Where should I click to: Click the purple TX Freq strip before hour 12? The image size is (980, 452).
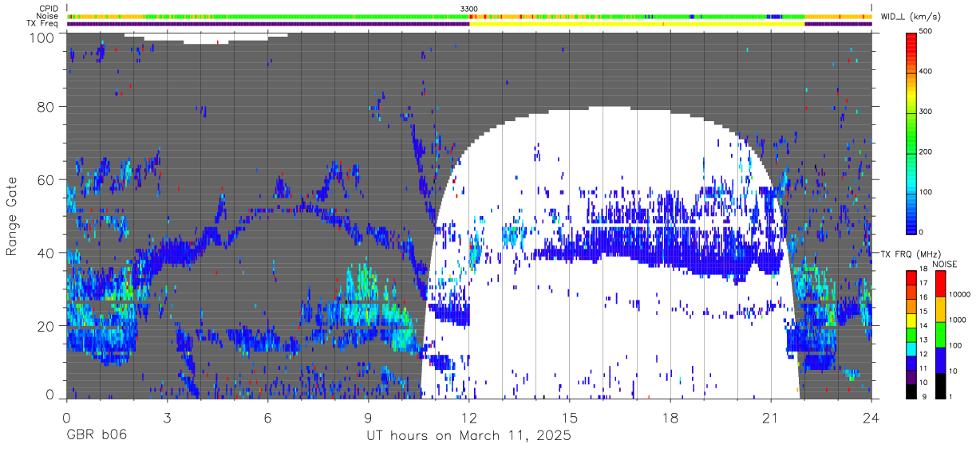pos(268,24)
